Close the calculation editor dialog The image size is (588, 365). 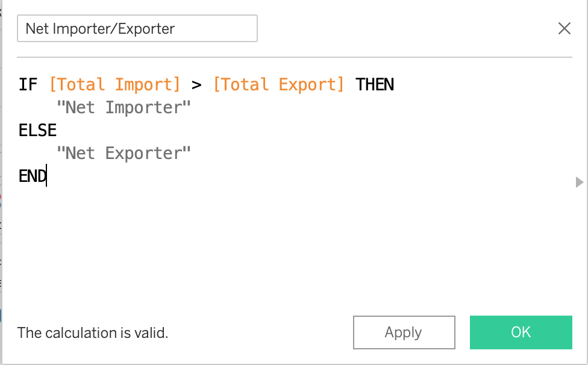(x=565, y=28)
